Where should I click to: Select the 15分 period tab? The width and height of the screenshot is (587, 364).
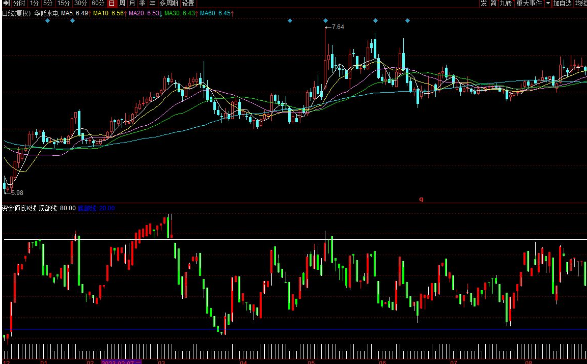tap(63, 3)
